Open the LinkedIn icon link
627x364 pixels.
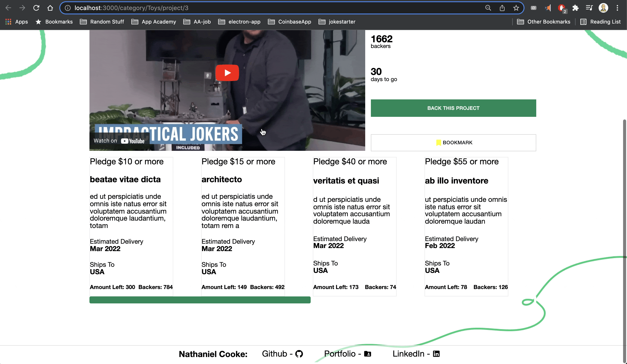click(436, 354)
